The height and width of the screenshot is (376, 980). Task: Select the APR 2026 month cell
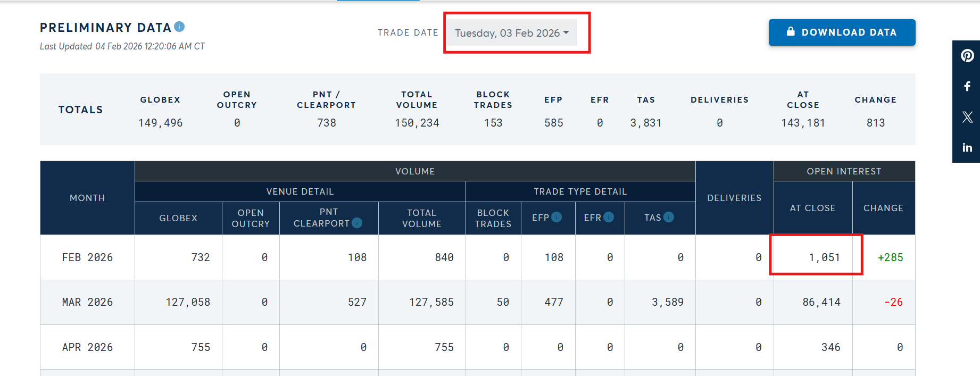click(x=87, y=347)
